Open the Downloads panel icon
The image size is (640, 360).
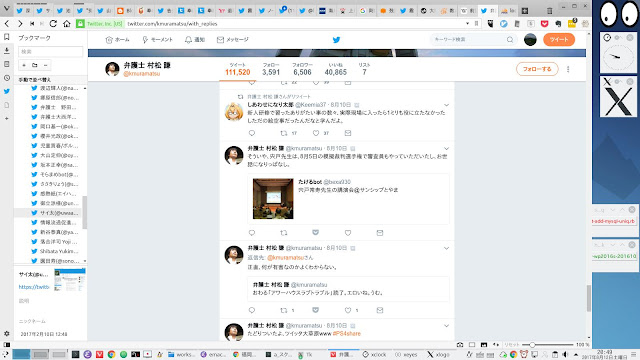point(7,51)
